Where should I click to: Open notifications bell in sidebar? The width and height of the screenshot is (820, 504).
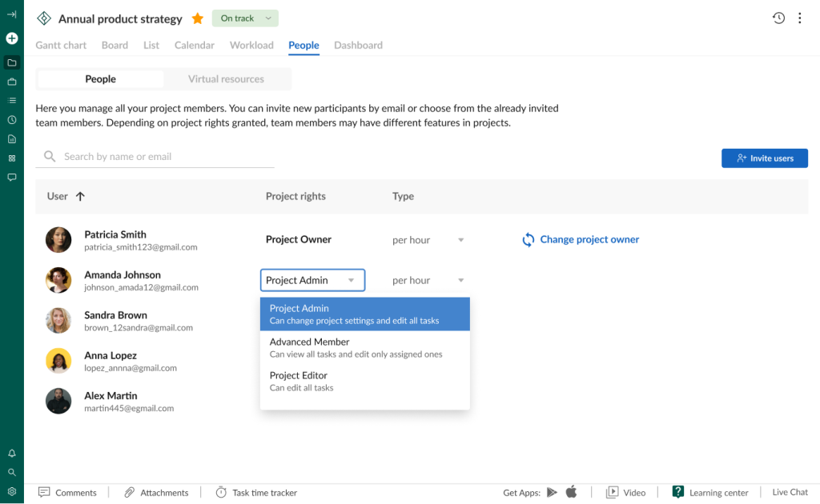tap(11, 454)
